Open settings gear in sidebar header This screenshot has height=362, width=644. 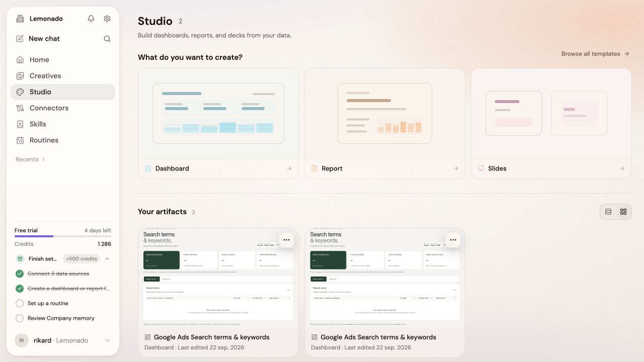pos(107,19)
